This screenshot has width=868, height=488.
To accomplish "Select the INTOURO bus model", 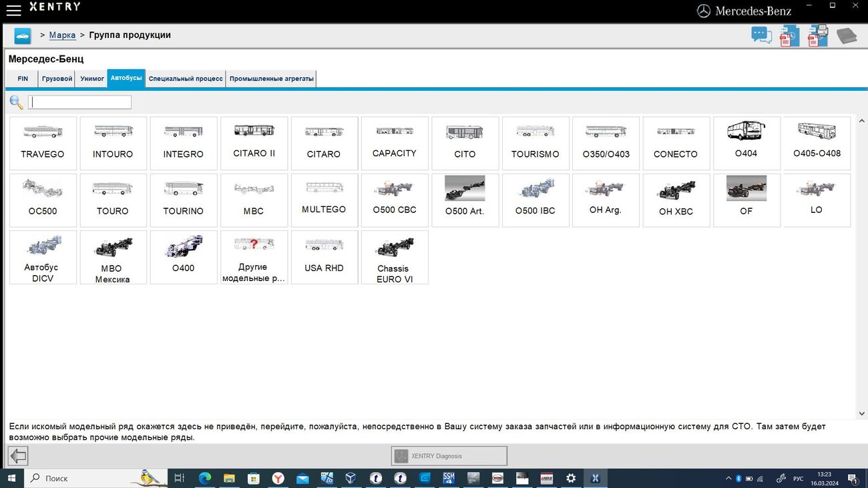I will click(x=113, y=144).
